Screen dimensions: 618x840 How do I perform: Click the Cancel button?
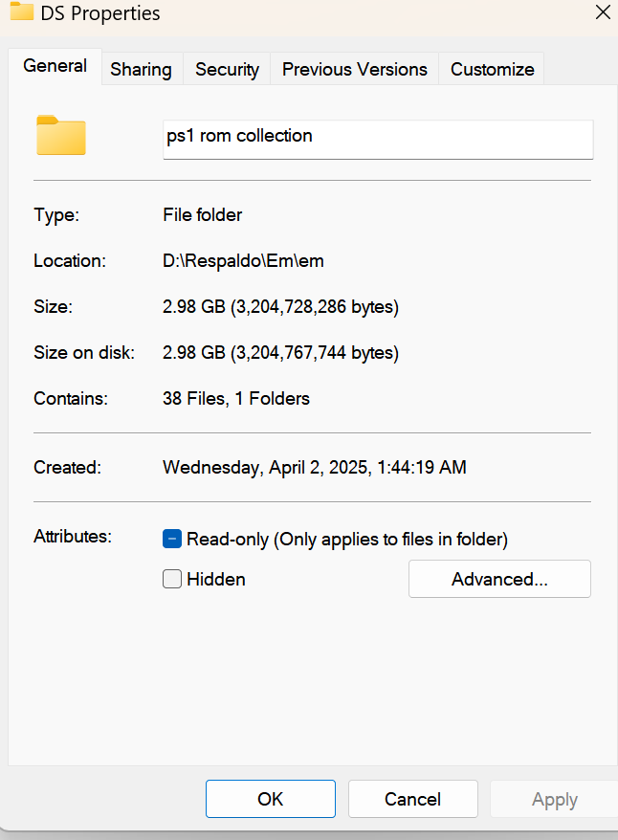[x=413, y=799]
